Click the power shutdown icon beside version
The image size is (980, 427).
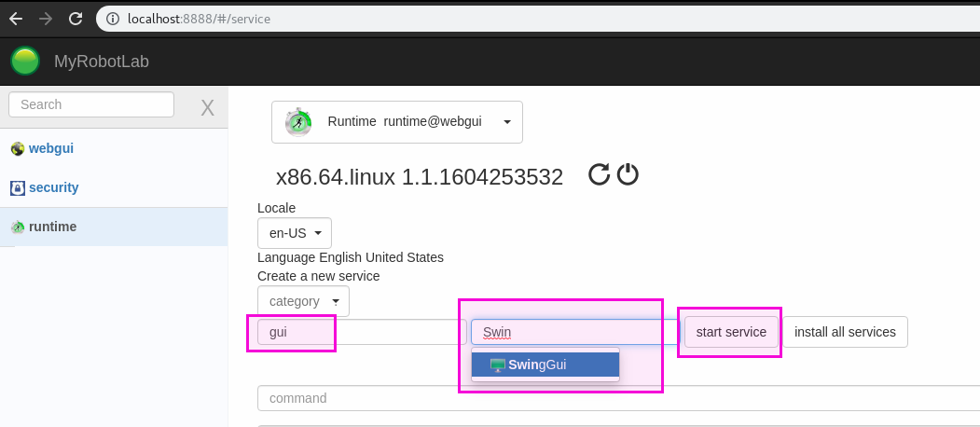point(628,174)
